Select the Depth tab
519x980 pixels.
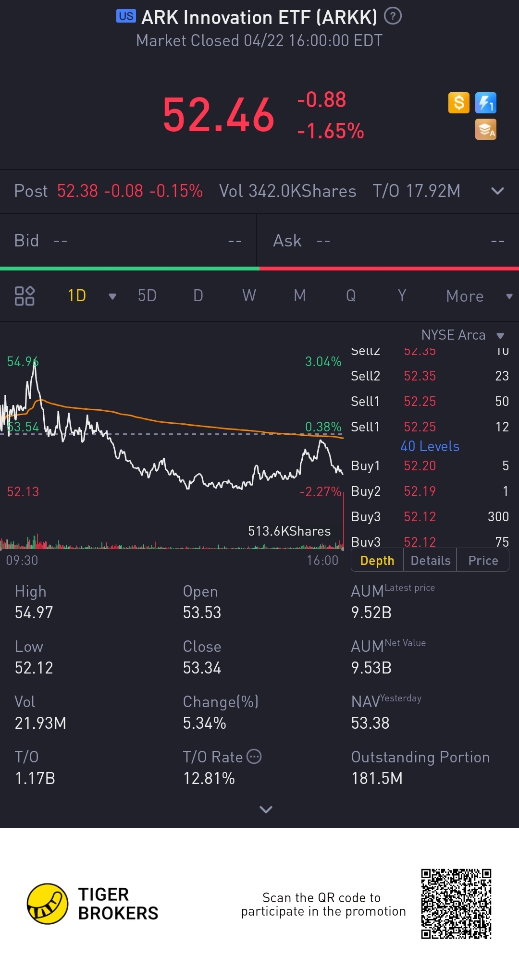tap(377, 561)
